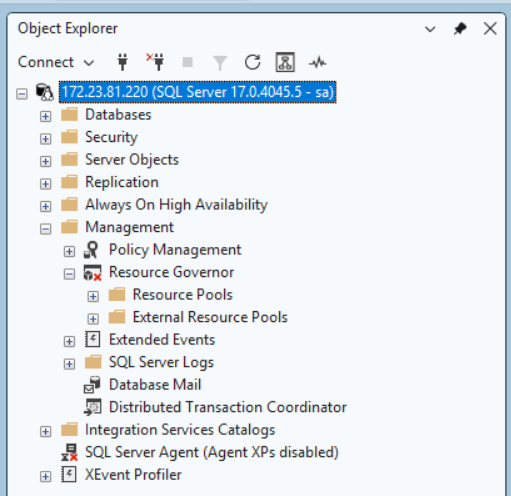Collapse the 172.23.81.220 server node
The height and width of the screenshot is (496, 511).
tap(22, 94)
